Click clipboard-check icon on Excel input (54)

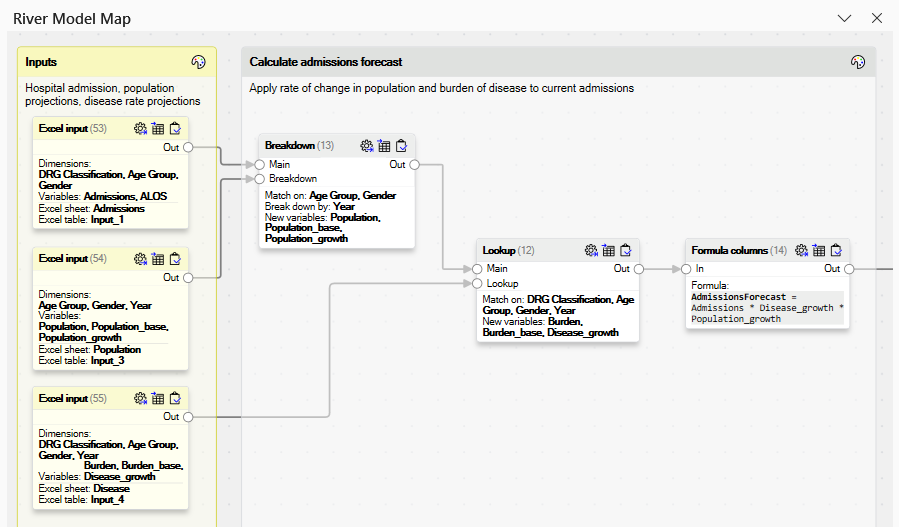point(175,259)
